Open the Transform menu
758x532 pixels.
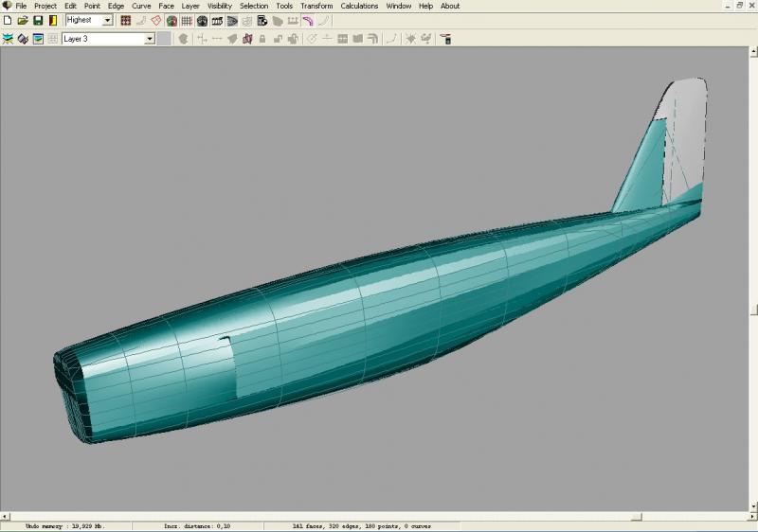coord(316,6)
